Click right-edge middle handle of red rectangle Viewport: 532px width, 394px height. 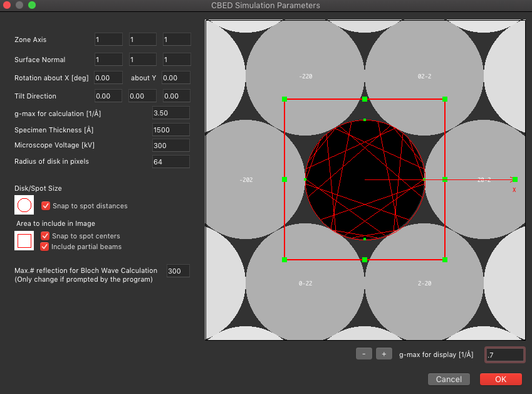pos(445,179)
